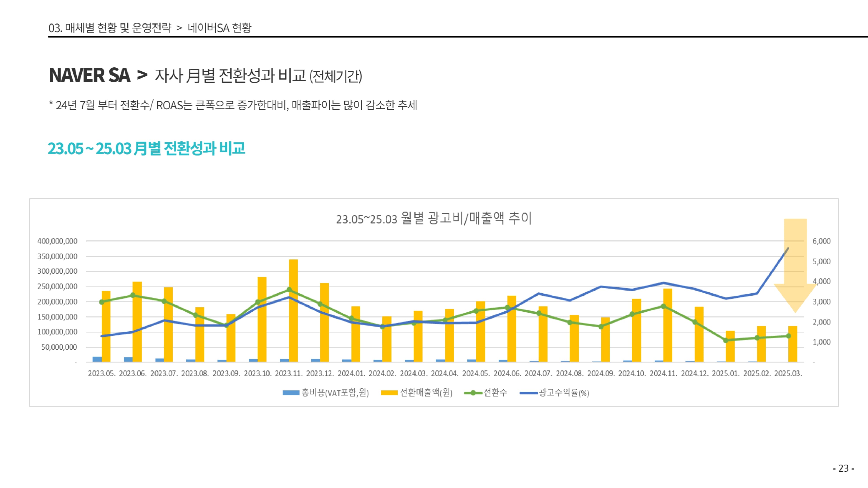Click the green line legend marker for 전환수

click(473, 393)
